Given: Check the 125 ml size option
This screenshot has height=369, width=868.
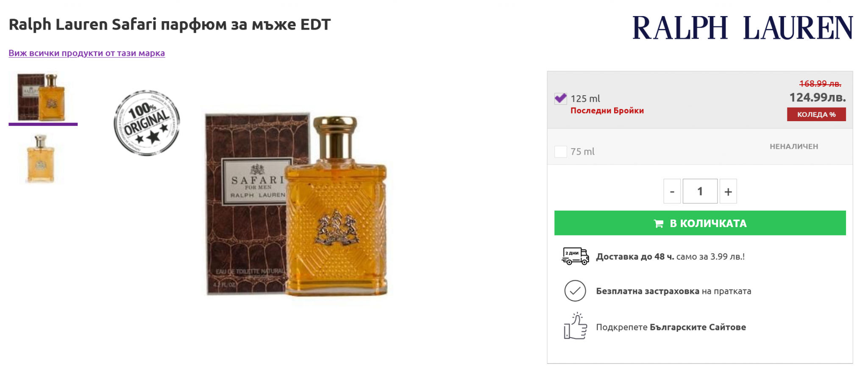Looking at the screenshot, I should 560,99.
